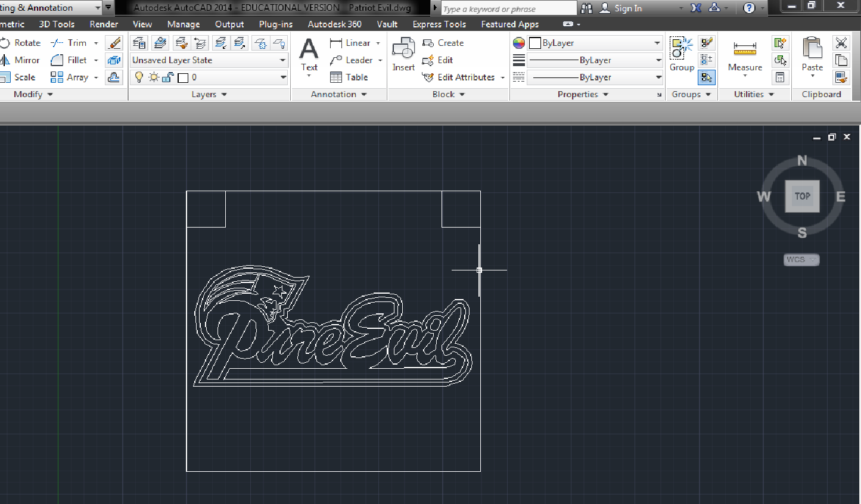Select the Mirror tool
861x504 pixels.
21,60
